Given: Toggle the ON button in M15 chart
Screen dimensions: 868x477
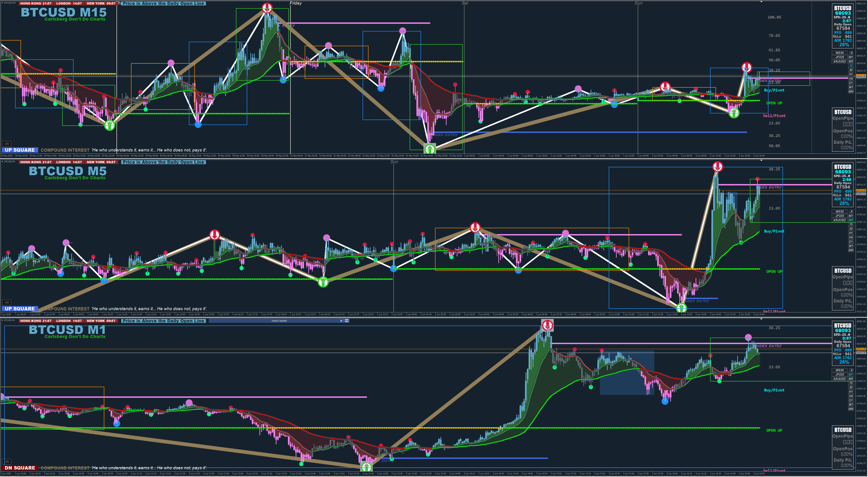Looking at the screenshot, I should [7, 144].
